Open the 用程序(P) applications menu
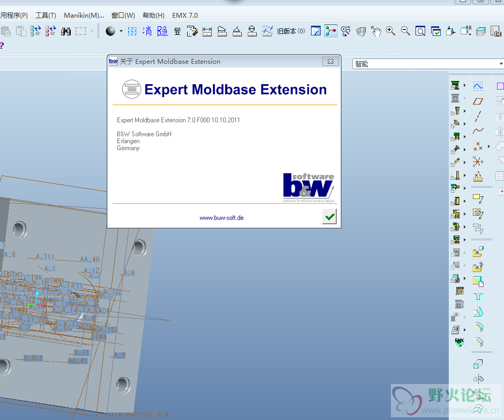The height and width of the screenshot is (420, 504). coord(14,16)
